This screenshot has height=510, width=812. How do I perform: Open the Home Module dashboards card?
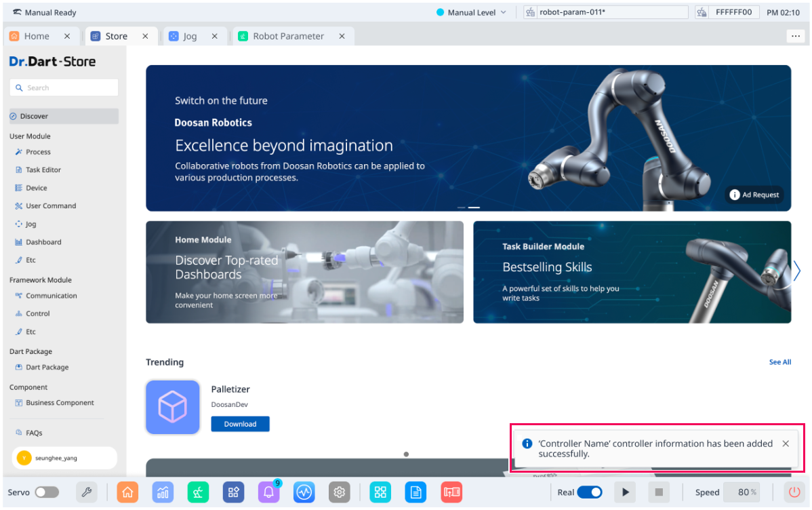(304, 272)
